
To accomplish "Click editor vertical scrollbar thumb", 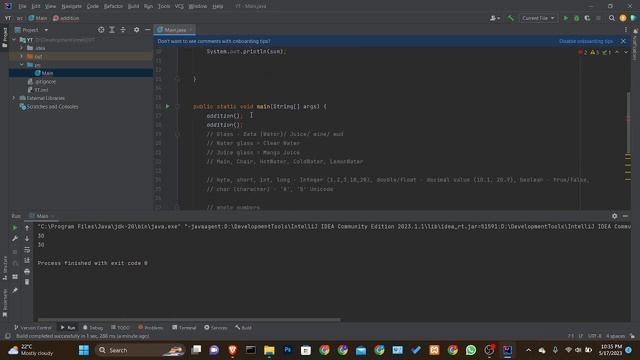I will coord(628,122).
